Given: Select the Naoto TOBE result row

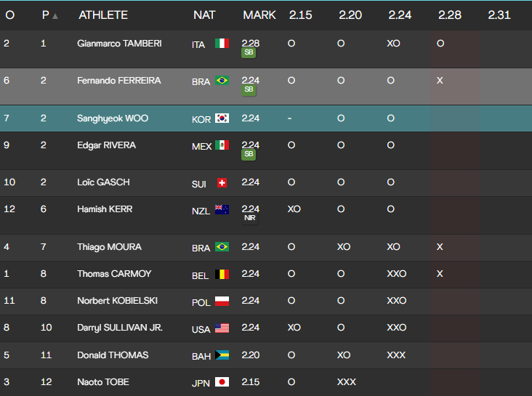Looking at the screenshot, I should [266, 381].
